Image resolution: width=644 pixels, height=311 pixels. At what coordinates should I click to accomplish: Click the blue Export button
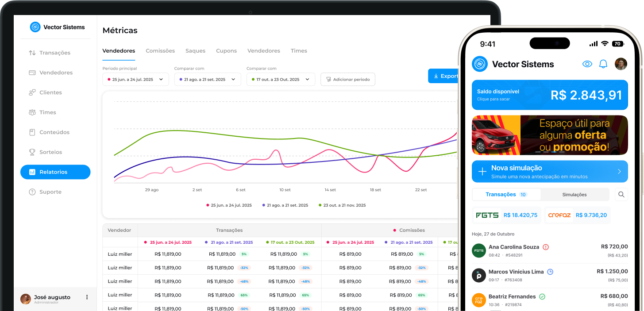pos(443,76)
